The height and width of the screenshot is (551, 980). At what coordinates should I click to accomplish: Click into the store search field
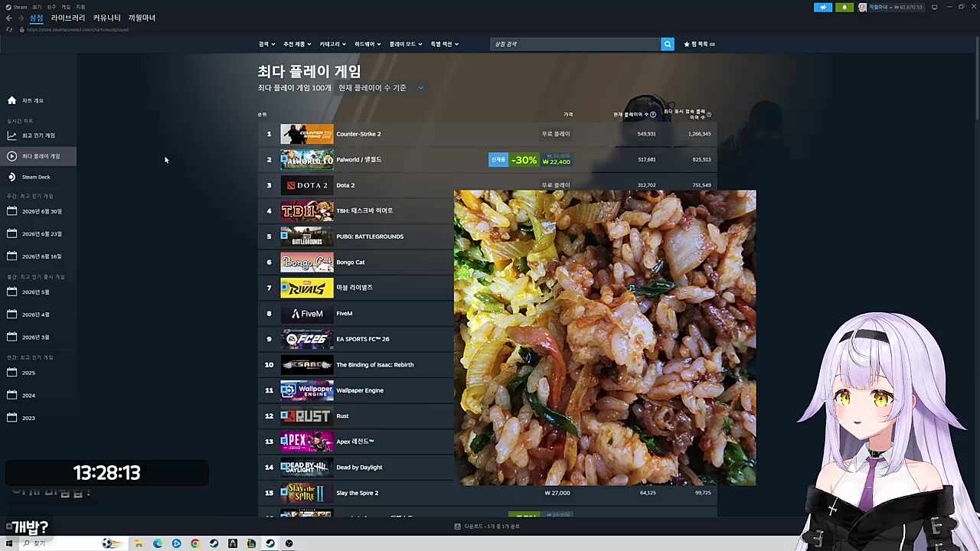(x=576, y=44)
